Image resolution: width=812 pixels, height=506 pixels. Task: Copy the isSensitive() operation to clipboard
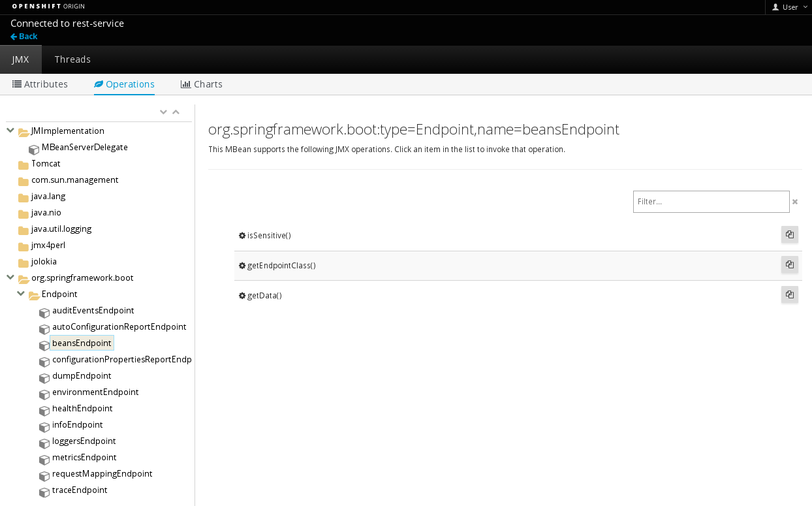tap(789, 234)
